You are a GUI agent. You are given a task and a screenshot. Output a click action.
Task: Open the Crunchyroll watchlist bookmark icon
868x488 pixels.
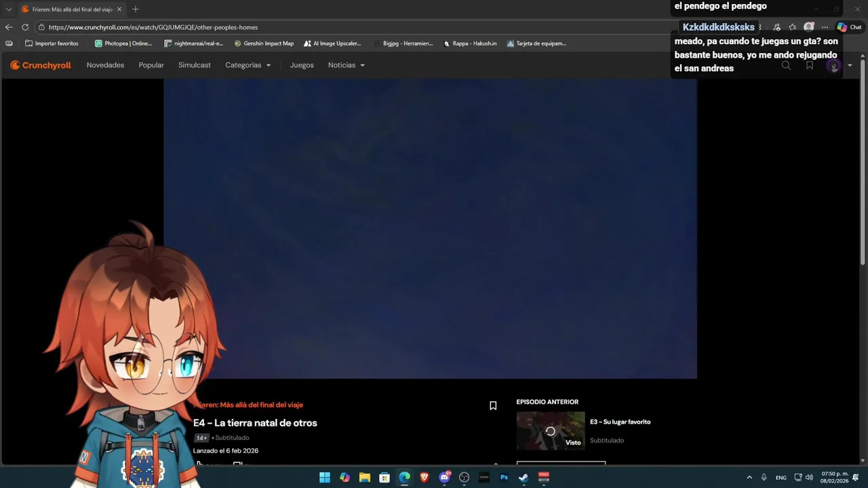(810, 65)
